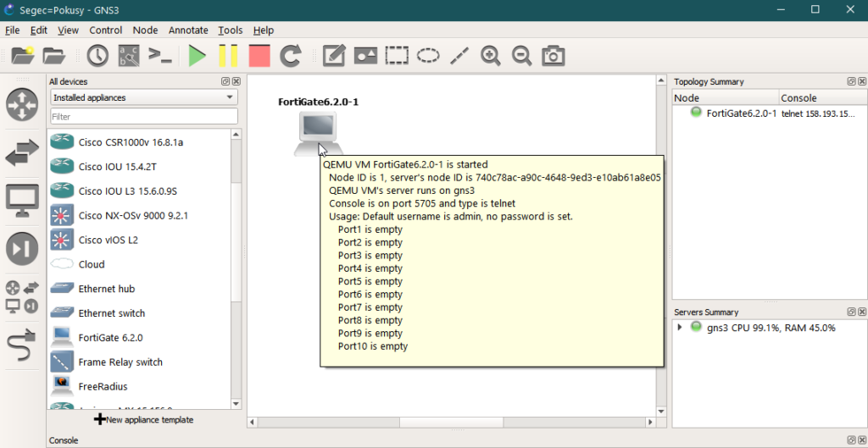Screen dimensions: 868x448
Task: Open the Edit menu
Action: point(39,30)
